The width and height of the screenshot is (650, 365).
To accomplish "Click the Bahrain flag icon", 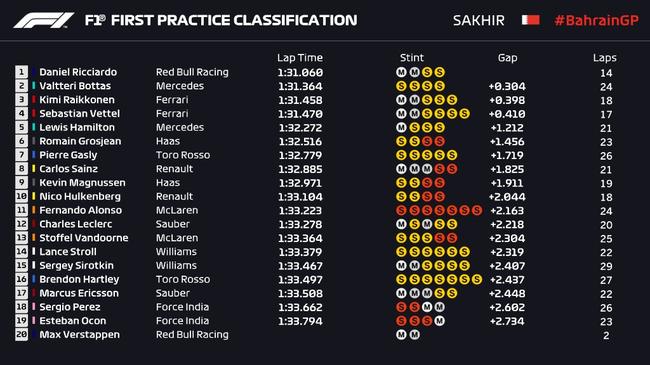I will (x=531, y=20).
